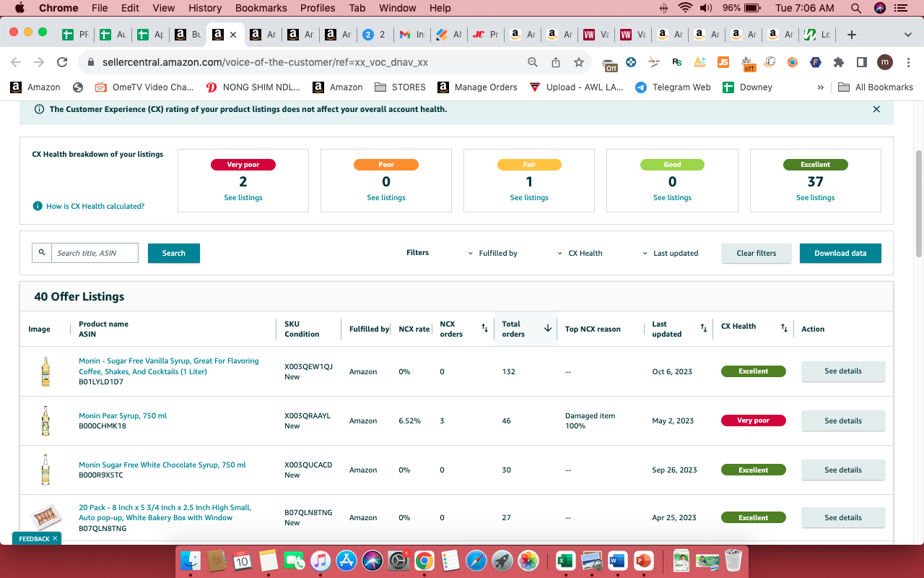Open the History menu in the menu bar
This screenshot has height=578, width=924.
(205, 8)
